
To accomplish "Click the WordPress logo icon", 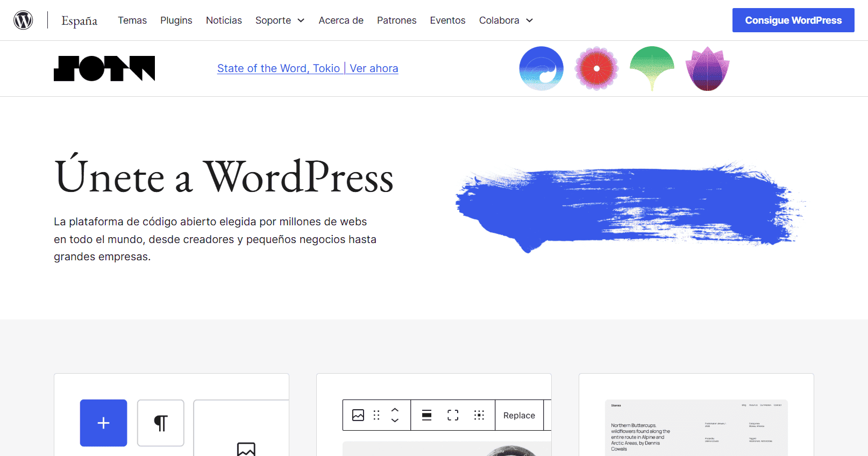I will (23, 20).
